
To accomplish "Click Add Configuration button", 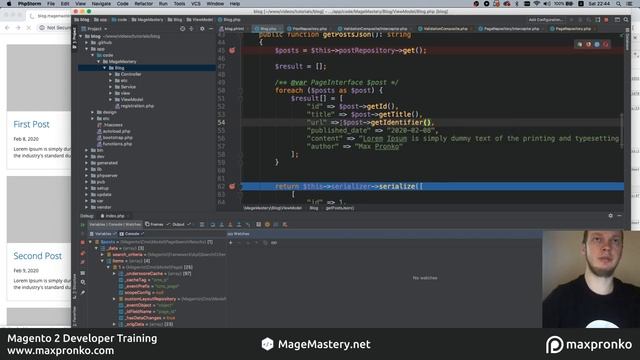I will (x=545, y=20).
